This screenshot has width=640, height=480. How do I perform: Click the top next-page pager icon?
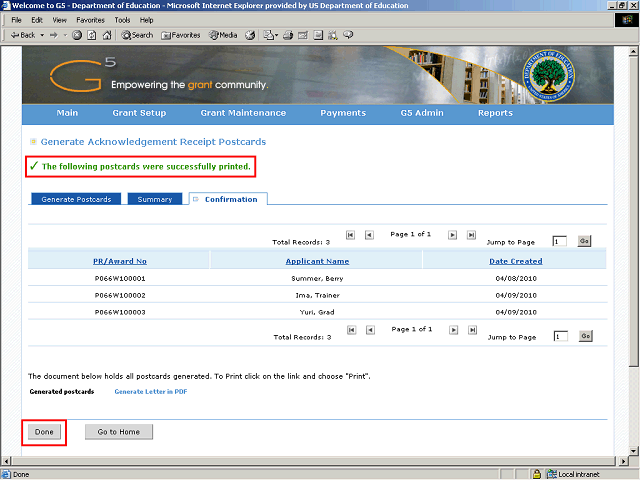coord(452,235)
